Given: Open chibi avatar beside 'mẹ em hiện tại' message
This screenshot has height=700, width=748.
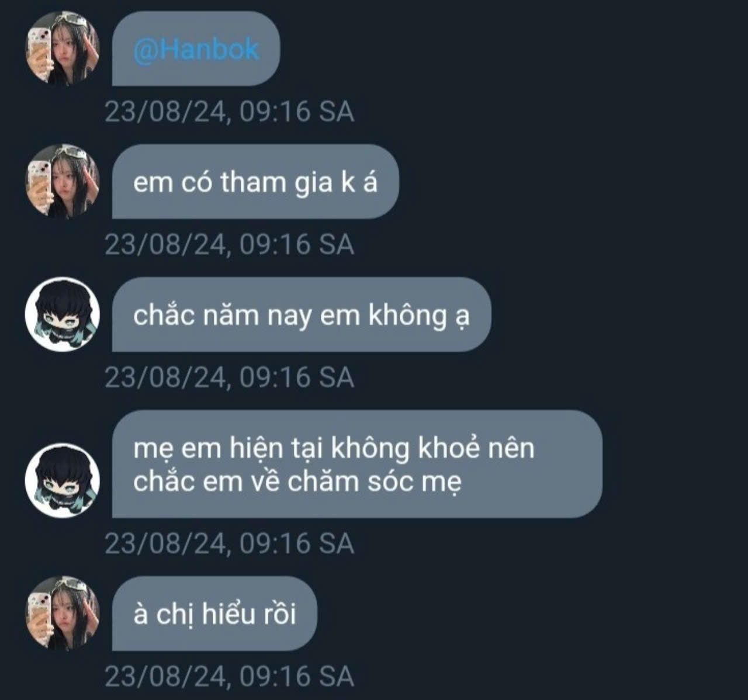Looking at the screenshot, I should (x=63, y=480).
